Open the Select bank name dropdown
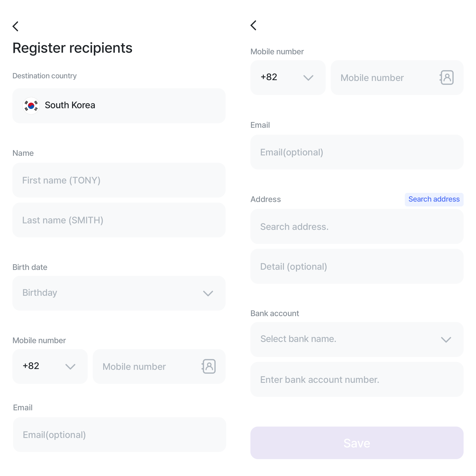This screenshot has width=476, height=476. coord(357,340)
